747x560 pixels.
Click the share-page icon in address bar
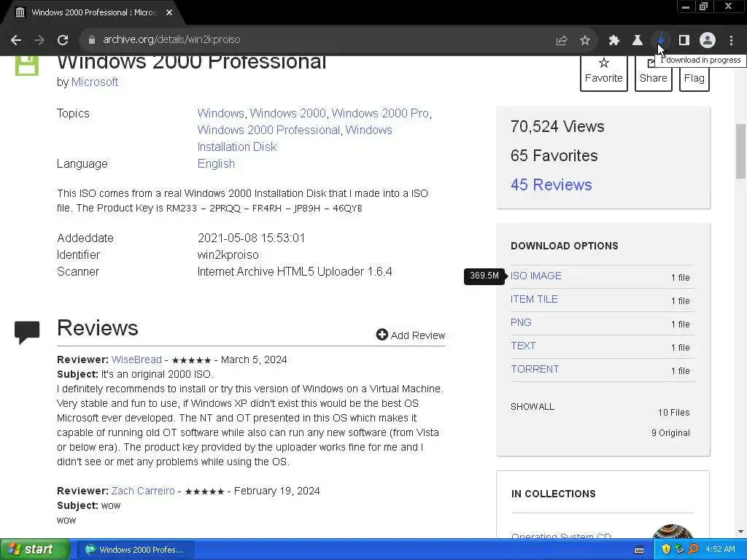(x=562, y=41)
